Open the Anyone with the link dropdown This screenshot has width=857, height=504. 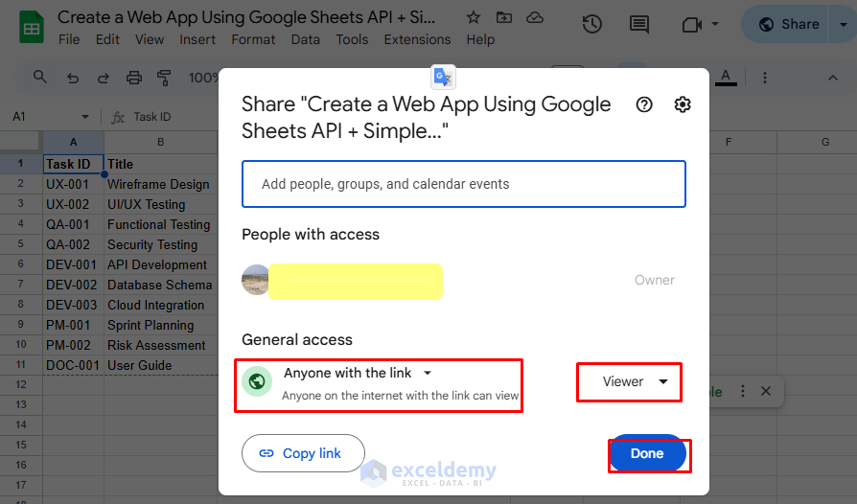(x=358, y=373)
